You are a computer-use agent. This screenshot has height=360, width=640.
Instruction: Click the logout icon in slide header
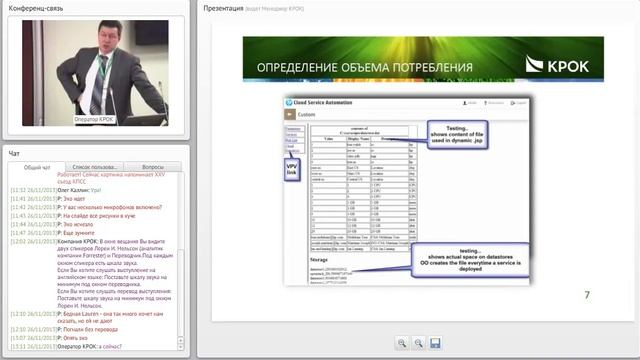pos(513,103)
